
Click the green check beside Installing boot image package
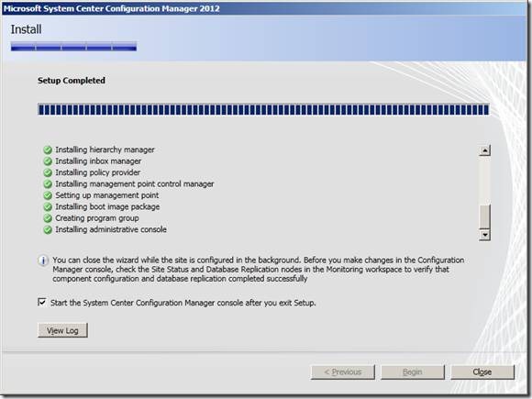(x=48, y=207)
